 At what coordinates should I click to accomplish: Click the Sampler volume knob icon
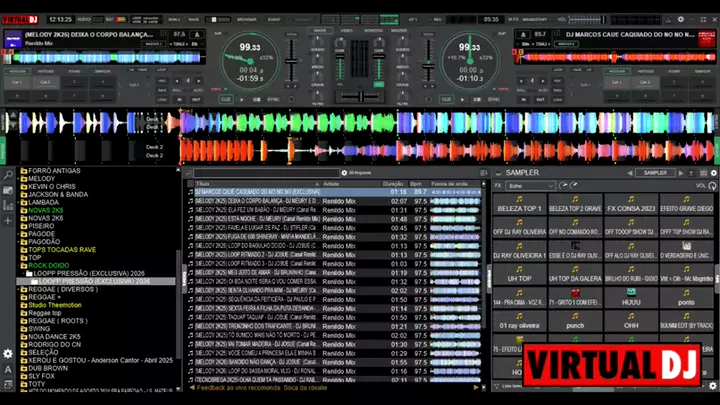712,186
